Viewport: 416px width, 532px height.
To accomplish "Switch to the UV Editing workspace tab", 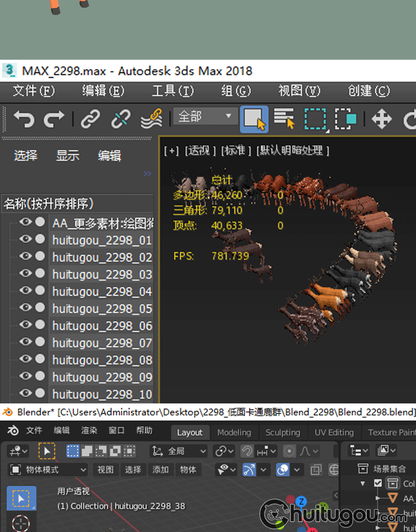I will (x=334, y=433).
